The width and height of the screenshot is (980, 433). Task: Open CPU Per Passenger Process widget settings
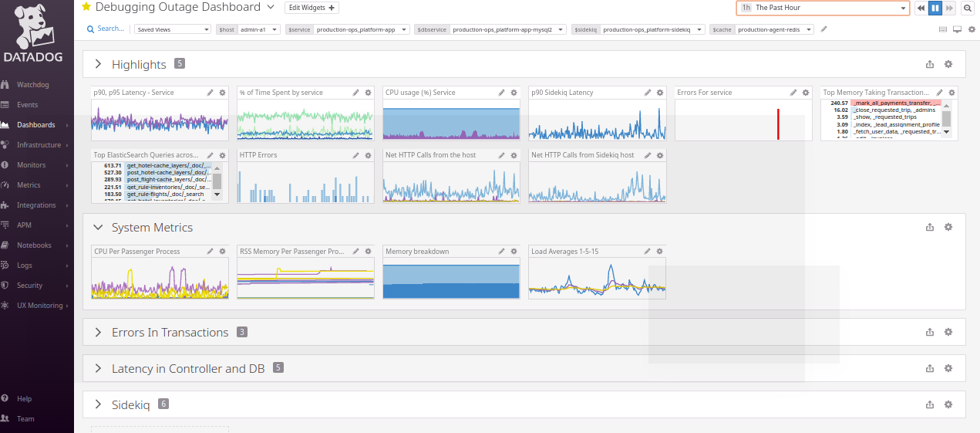click(x=222, y=252)
